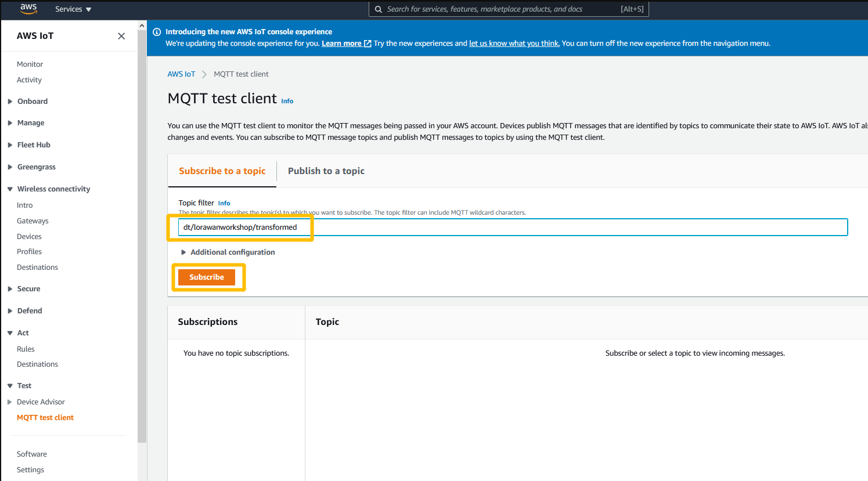Click the sidebar vertical scrollbar thumb
The width and height of the screenshot is (868, 481).
142,237
